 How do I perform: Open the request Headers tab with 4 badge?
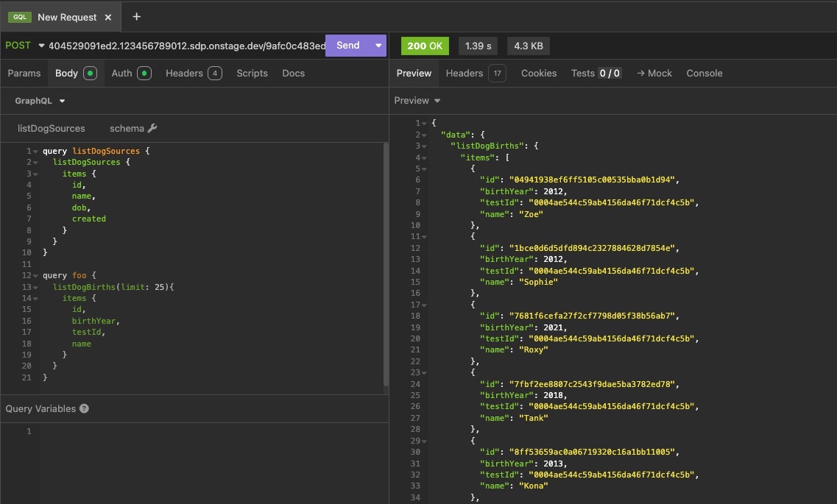[x=194, y=73]
